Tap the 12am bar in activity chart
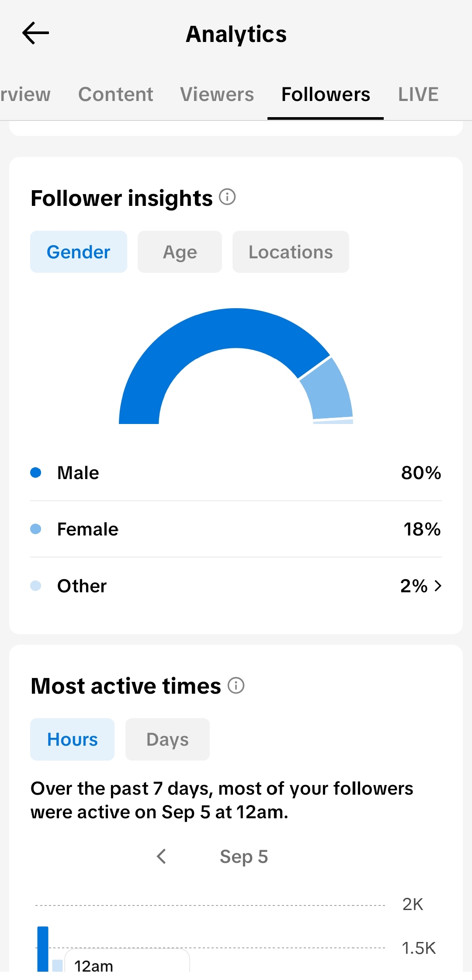 click(x=43, y=949)
